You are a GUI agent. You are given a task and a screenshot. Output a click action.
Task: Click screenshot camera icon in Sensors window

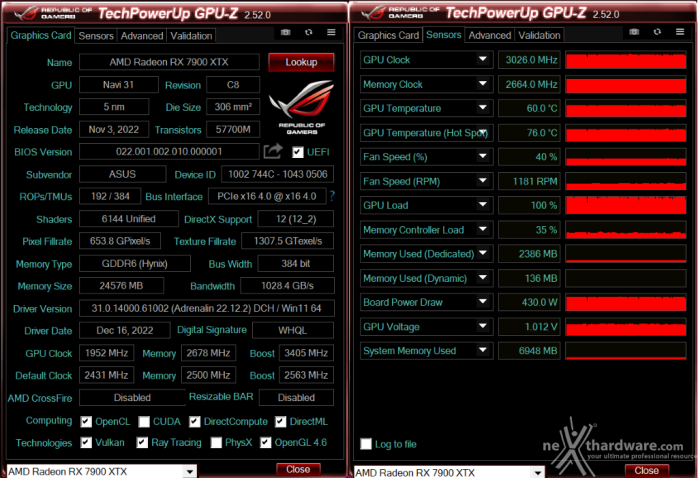click(x=634, y=32)
